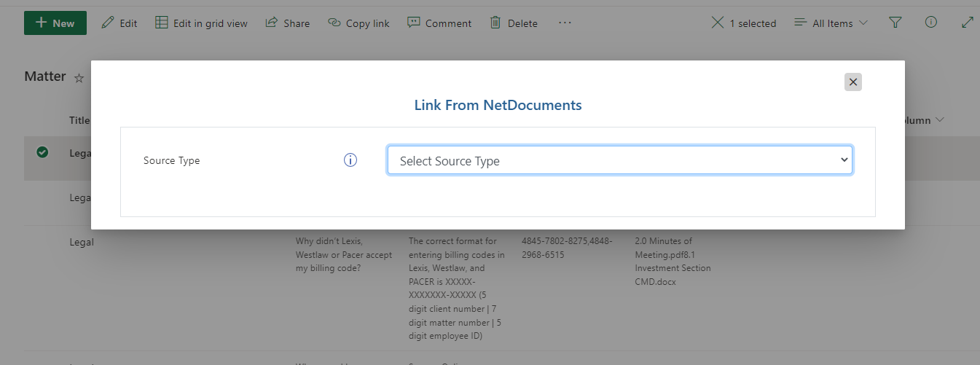
Task: Click the correct format answer text
Action: coord(457,289)
